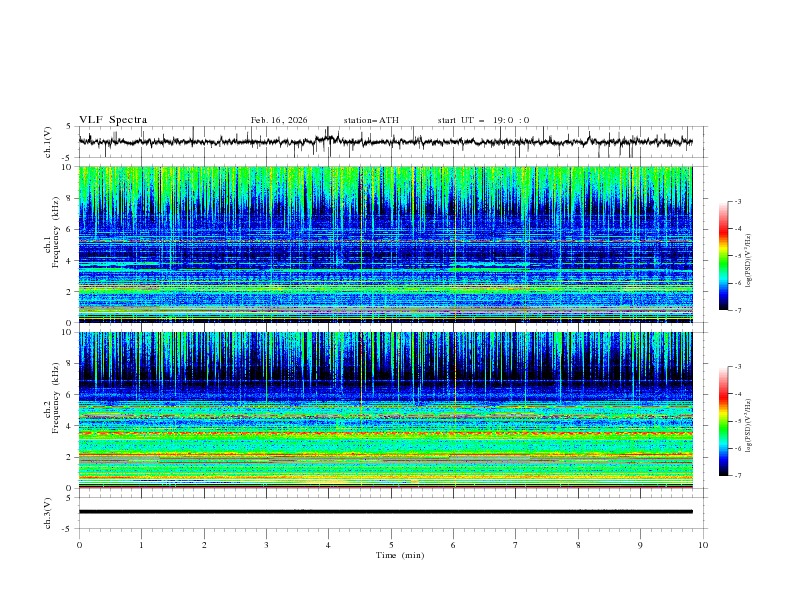
Task: Click time axis tick label "3"
Action: 266,545
